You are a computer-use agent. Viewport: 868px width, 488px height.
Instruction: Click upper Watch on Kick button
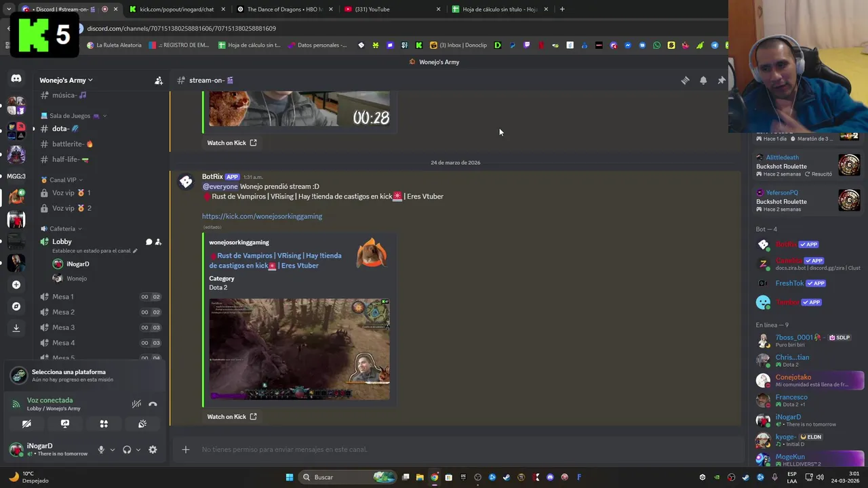232,143
